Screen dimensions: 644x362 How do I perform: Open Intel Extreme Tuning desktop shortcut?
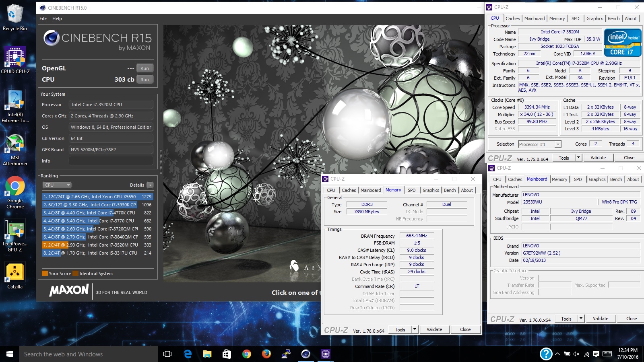(x=15, y=106)
